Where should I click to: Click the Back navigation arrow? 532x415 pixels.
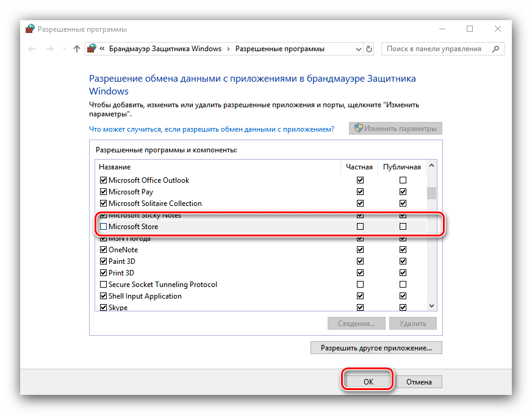[32, 49]
